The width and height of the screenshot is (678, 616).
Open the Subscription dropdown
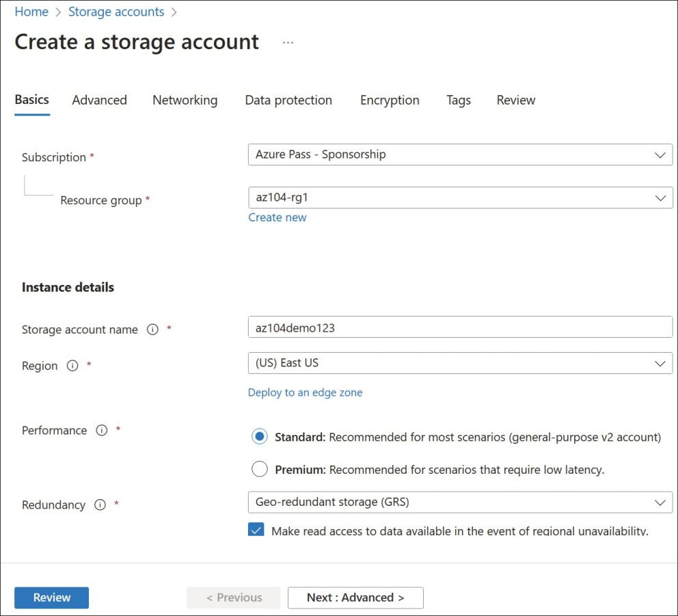pos(460,155)
